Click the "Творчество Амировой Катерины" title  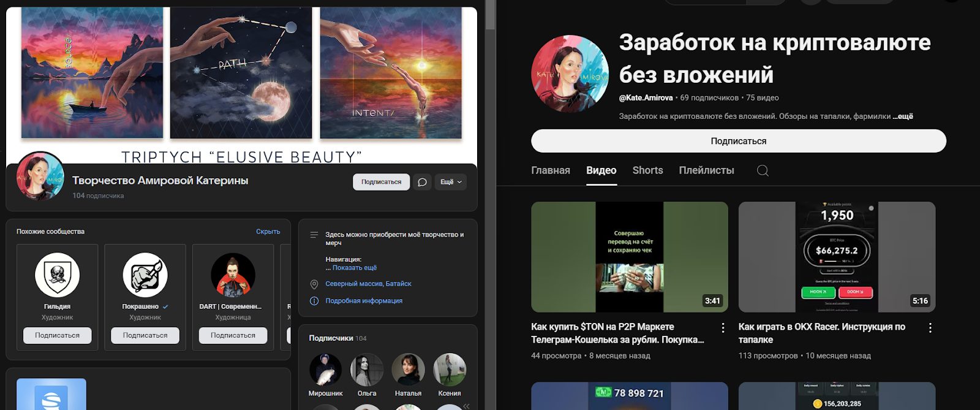[160, 181]
